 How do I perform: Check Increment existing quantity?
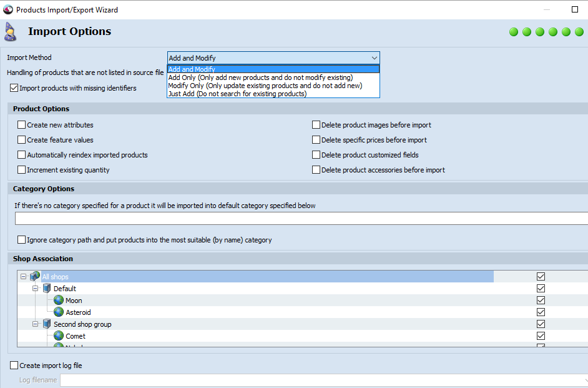pos(21,169)
